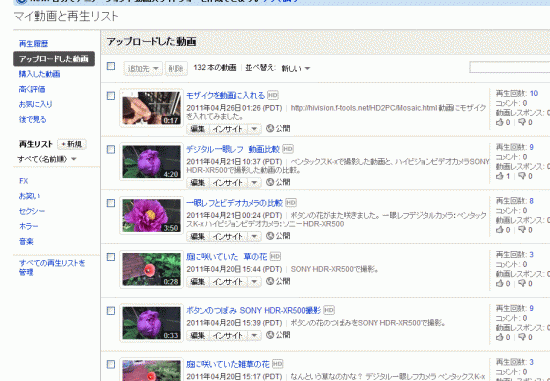Click 公開 globe icon for 庭に咲いていた 草の花
The width and height of the screenshot is (550, 381).
click(x=270, y=281)
